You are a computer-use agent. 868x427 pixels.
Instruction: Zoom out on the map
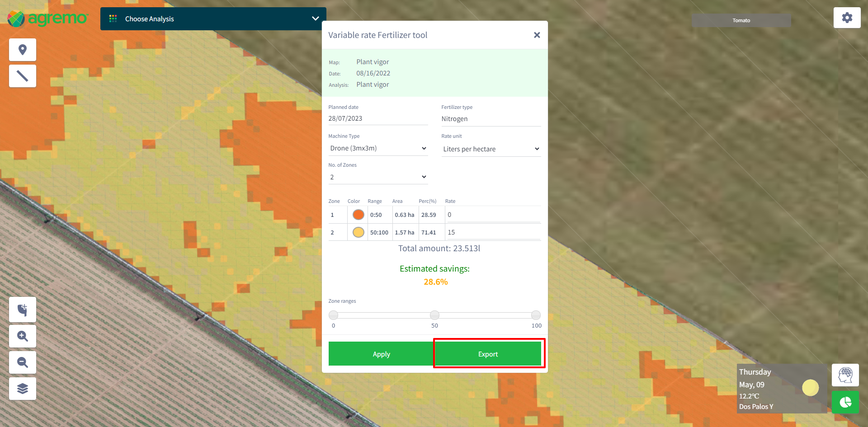pyautogui.click(x=23, y=362)
